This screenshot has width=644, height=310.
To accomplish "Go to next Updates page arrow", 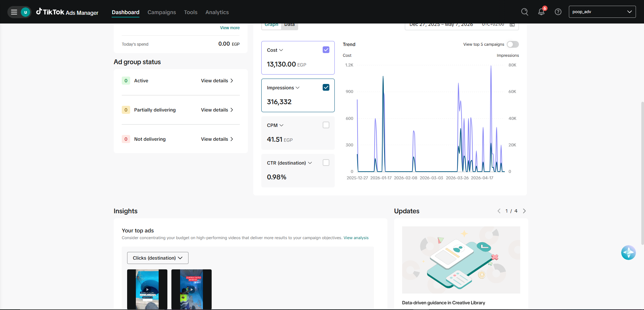I will 524,211.
